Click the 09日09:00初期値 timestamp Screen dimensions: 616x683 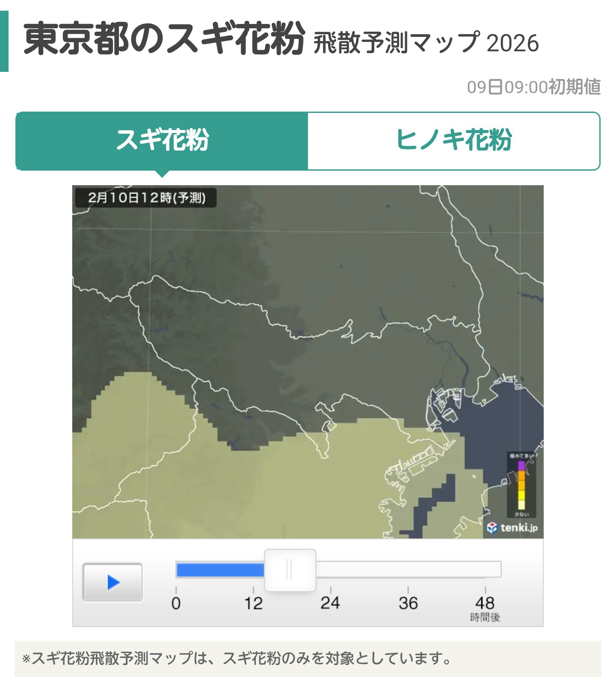[533, 87]
